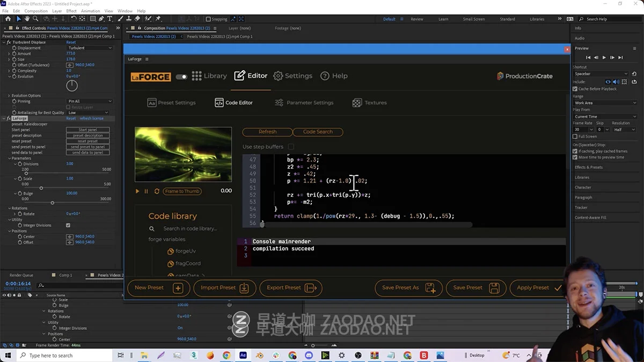The image size is (644, 362).
Task: Switch to the Parameter Settings tab
Action: point(311,102)
